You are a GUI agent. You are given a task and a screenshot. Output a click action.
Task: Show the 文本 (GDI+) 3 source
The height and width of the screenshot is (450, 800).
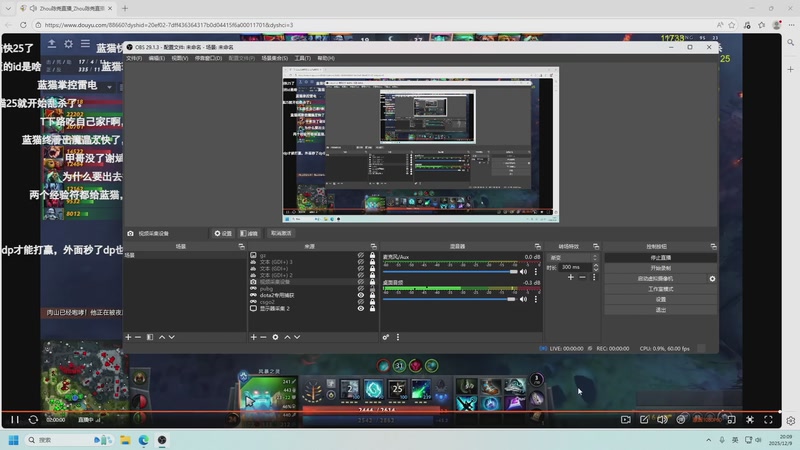point(361,262)
